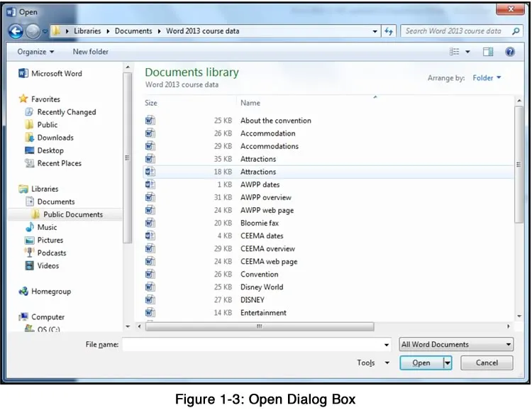Open the Arrange by Folder dropdown
532x420 pixels.
pyautogui.click(x=487, y=78)
